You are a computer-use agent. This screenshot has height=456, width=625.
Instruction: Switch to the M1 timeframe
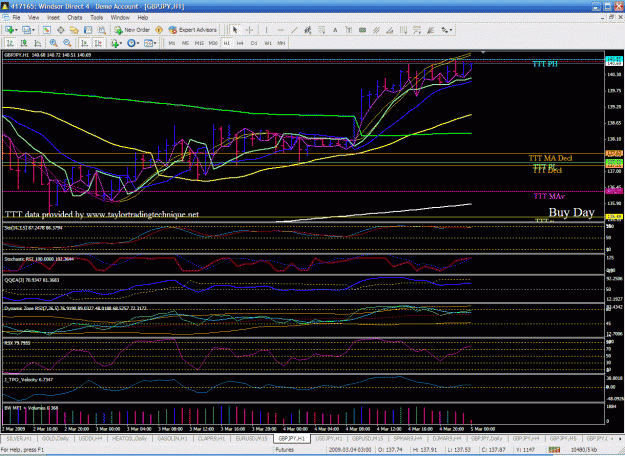[172, 43]
